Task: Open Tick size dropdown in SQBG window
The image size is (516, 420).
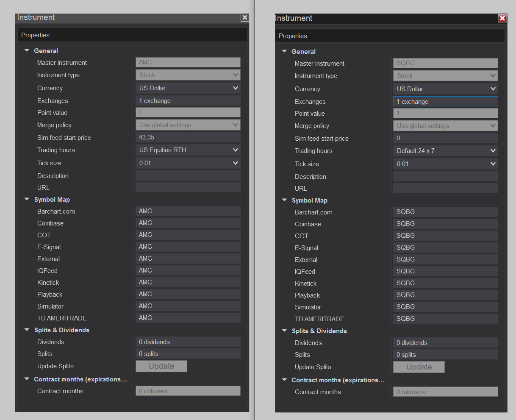Action: (446, 164)
